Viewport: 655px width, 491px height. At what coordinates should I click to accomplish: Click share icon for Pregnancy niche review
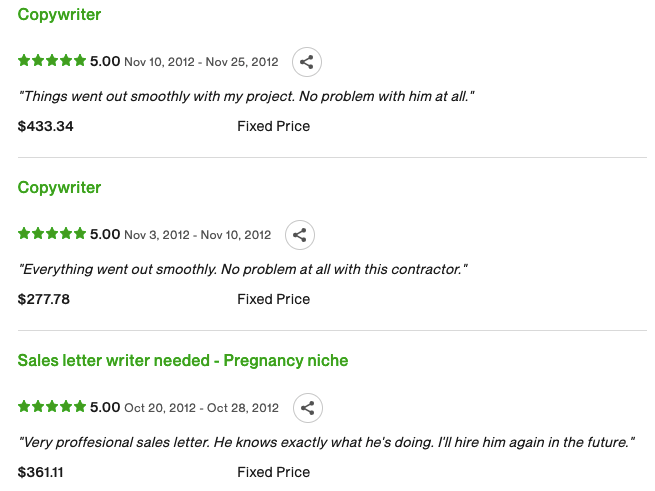tap(308, 408)
